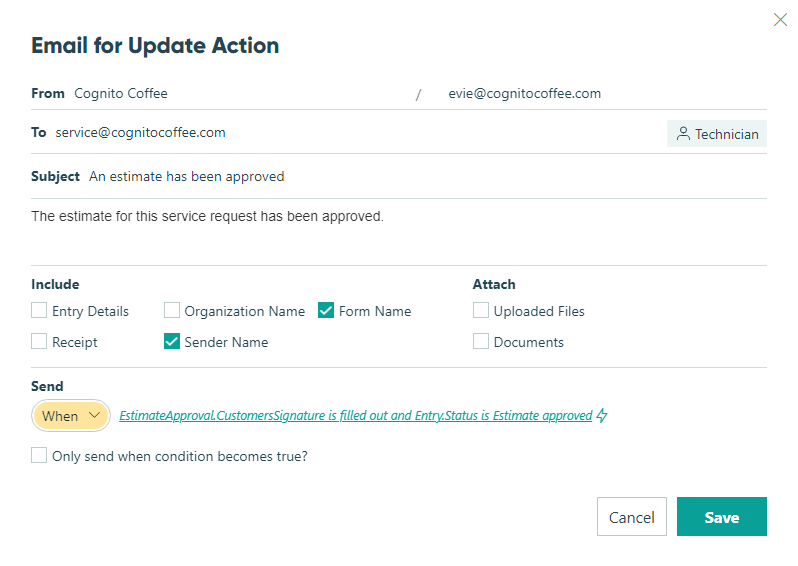798x566 pixels.
Task: Click the Attach section heading
Action: coord(494,284)
